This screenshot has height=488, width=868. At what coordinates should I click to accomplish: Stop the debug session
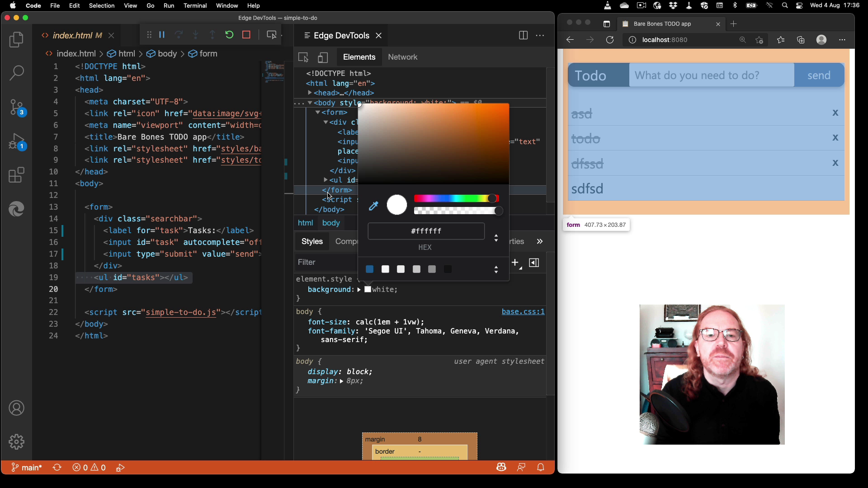click(x=246, y=35)
